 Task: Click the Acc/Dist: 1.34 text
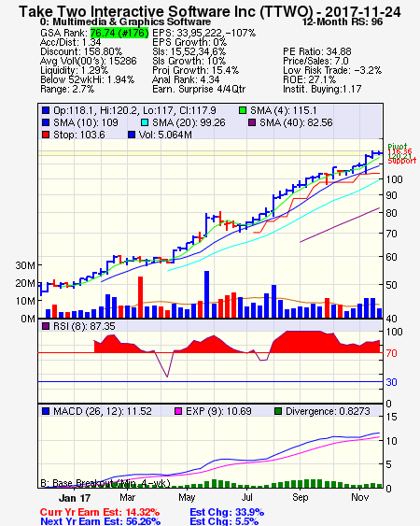[x=70, y=42]
